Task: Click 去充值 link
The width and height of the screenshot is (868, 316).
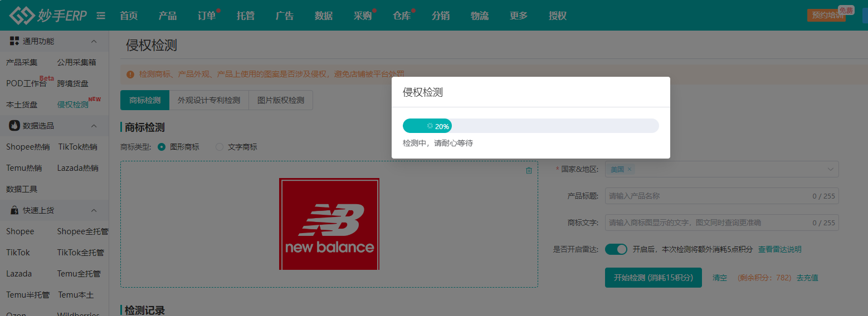Action: [x=807, y=278]
